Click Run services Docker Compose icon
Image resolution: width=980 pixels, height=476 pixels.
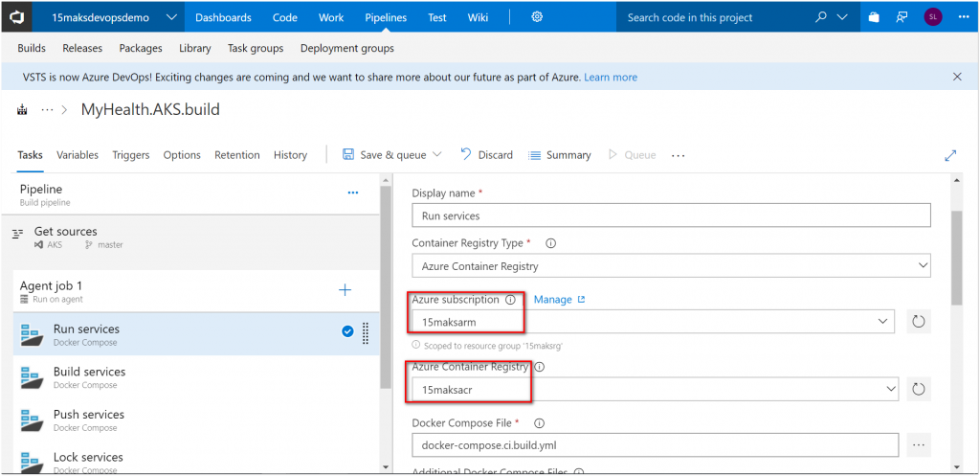click(x=32, y=334)
